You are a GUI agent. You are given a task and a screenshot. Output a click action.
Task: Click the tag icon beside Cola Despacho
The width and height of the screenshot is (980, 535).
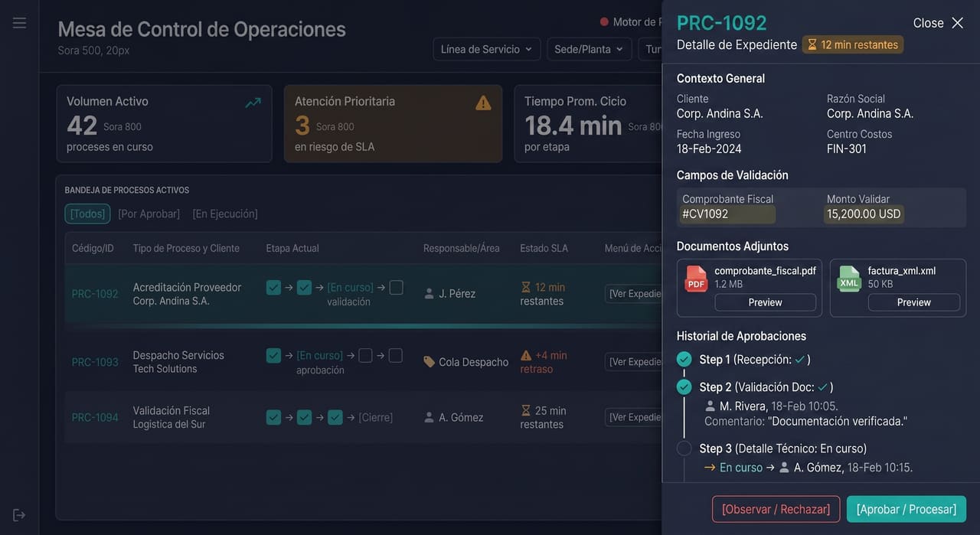(429, 362)
